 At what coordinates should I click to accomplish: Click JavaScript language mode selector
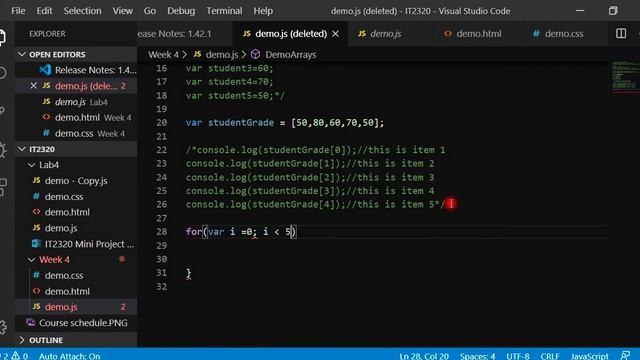589,356
